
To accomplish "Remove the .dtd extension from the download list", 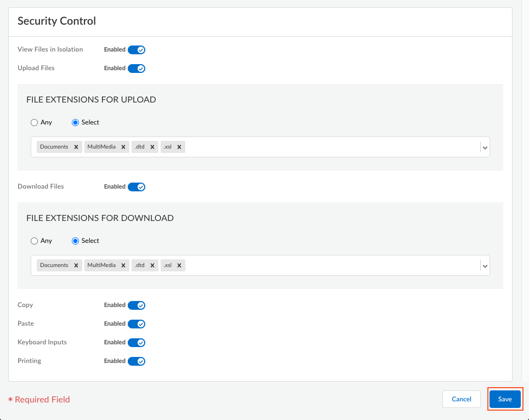I will pyautogui.click(x=153, y=265).
